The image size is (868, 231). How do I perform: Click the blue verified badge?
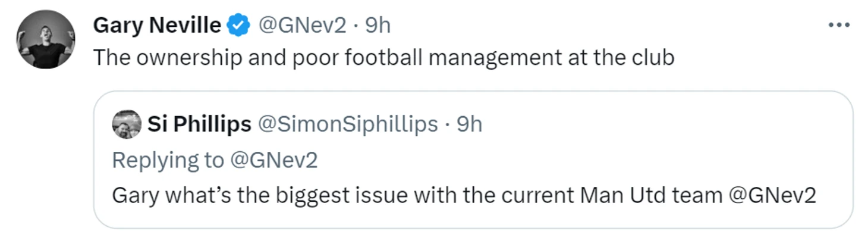[x=239, y=26]
